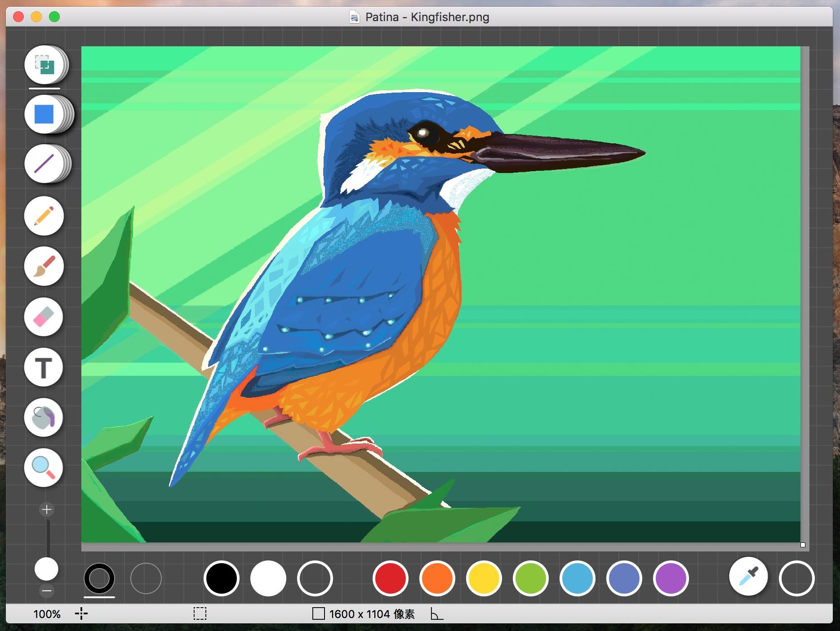This screenshot has width=840, height=631.
Task: Choose the Text tool
Action: [x=44, y=367]
